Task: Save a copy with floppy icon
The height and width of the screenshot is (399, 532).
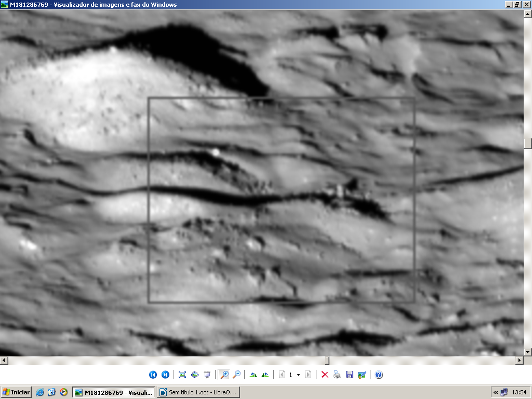Action: tap(350, 375)
